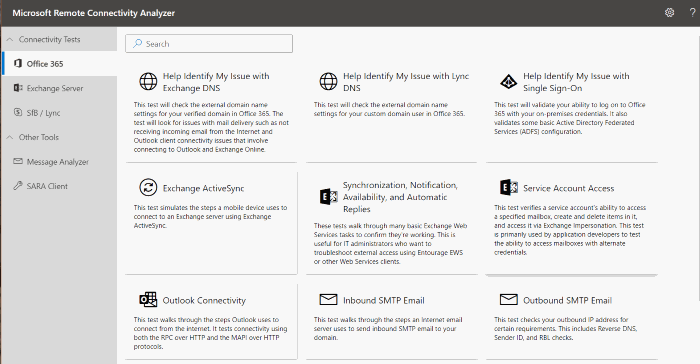Select SfB / Lync in the sidebar
The width and height of the screenshot is (700, 364).
tap(59, 113)
